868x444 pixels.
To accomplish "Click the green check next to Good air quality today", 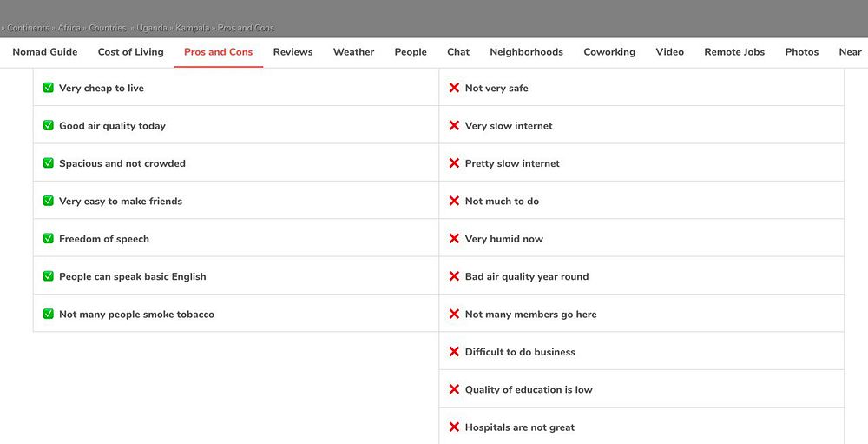I will 49,126.
